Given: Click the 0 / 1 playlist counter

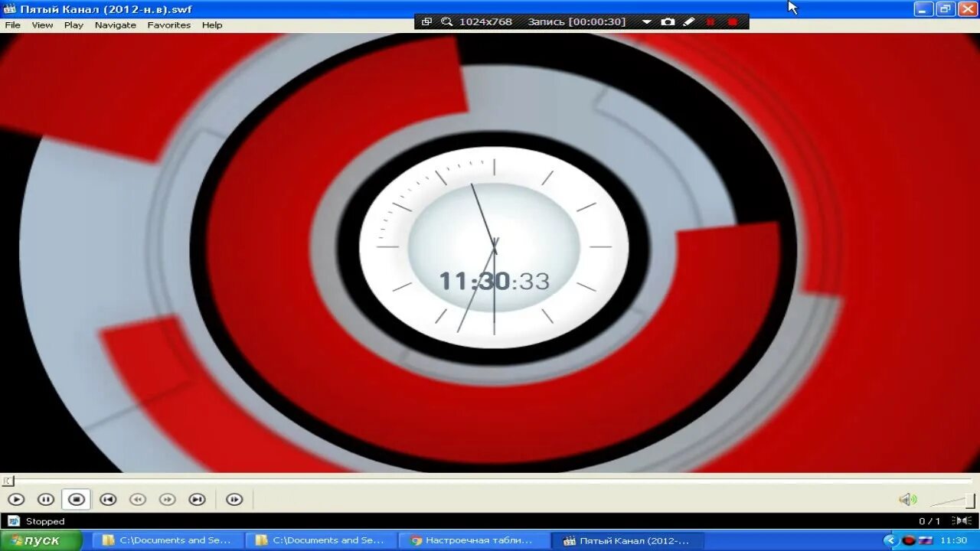Looking at the screenshot, I should point(929,522).
